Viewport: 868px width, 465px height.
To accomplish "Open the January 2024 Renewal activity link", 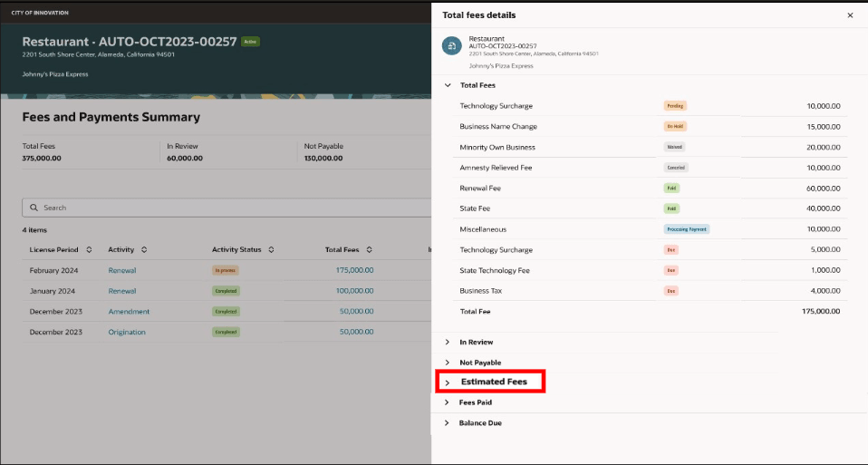I will point(122,291).
